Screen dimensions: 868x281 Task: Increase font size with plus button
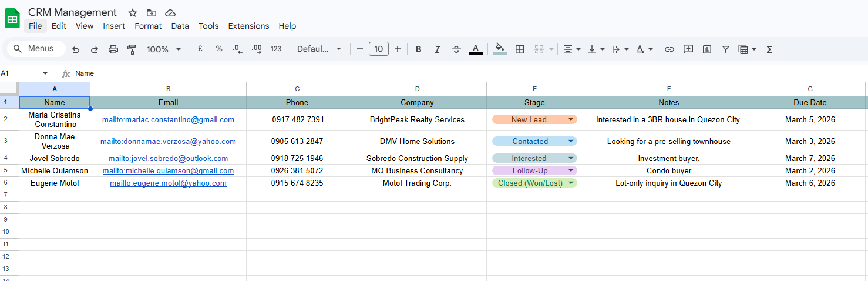tap(398, 49)
